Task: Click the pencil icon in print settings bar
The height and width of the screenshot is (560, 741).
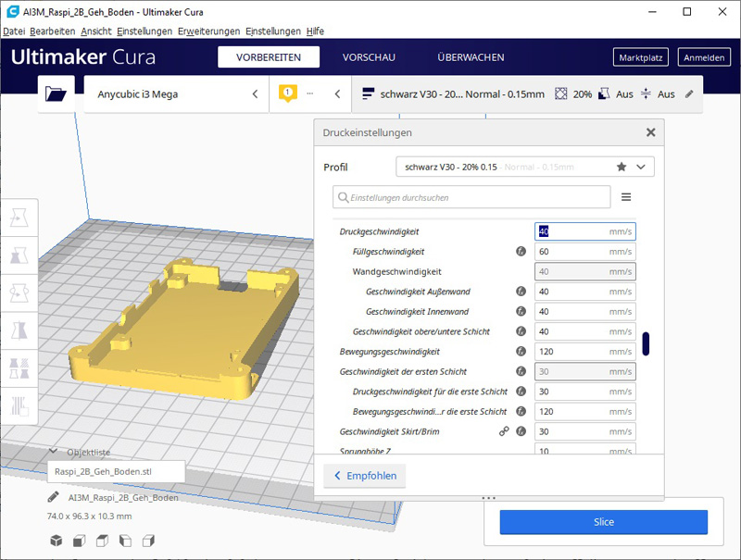Action: [689, 94]
